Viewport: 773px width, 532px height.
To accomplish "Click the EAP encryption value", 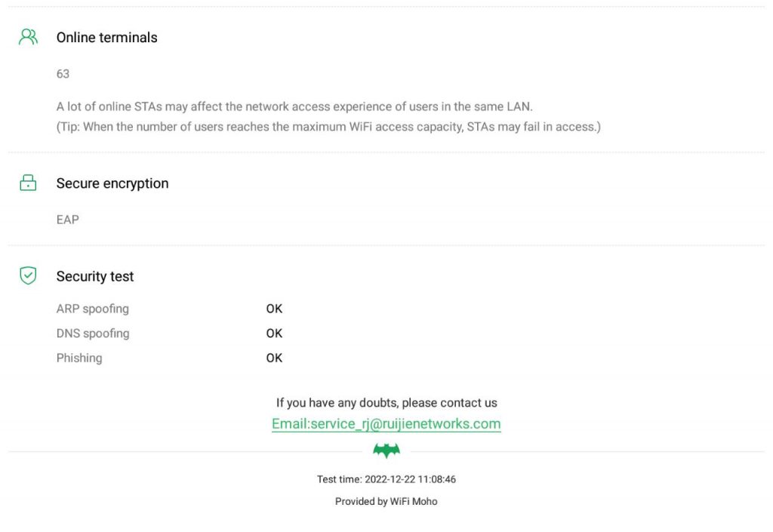I will point(68,220).
